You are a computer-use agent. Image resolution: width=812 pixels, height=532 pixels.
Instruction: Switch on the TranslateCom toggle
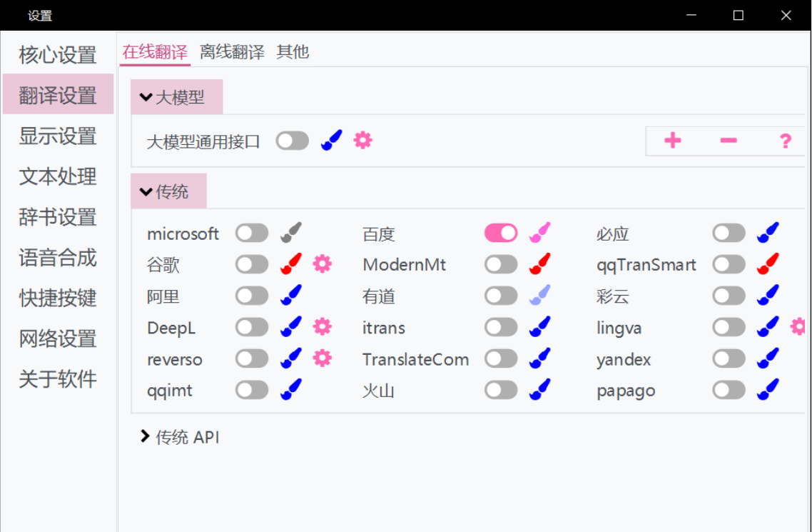(x=501, y=358)
